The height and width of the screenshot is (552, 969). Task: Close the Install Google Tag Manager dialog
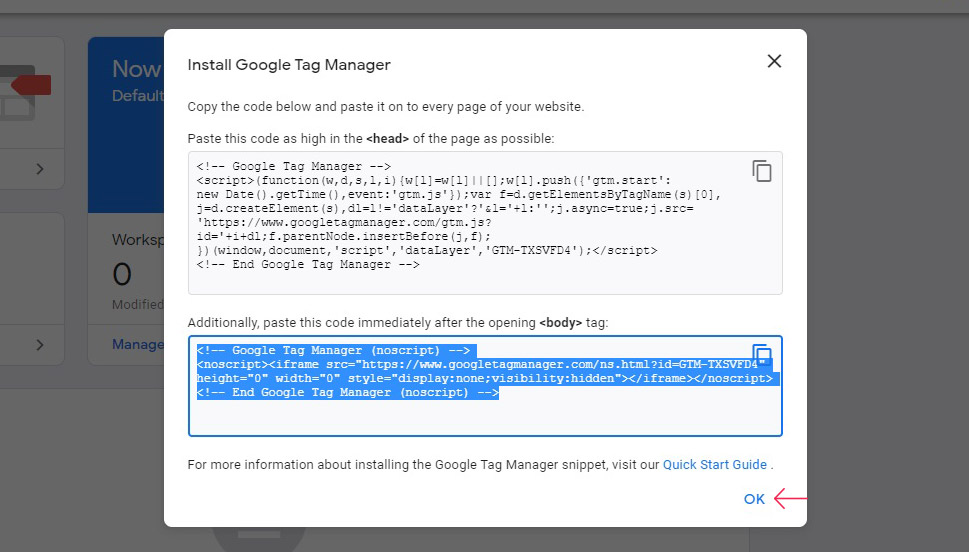tap(774, 61)
